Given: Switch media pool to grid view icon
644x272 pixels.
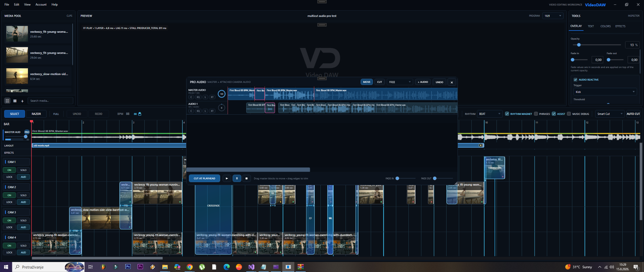Looking at the screenshot, I should (x=15, y=101).
